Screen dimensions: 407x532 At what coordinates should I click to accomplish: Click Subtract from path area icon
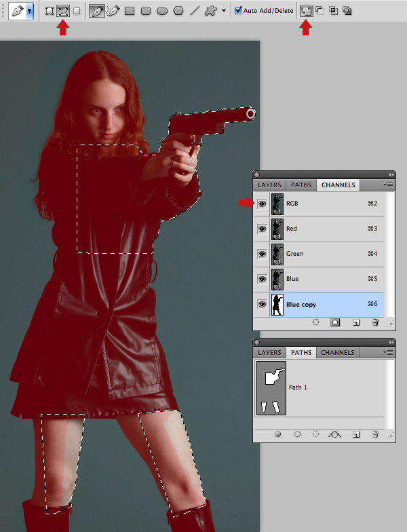tap(320, 11)
